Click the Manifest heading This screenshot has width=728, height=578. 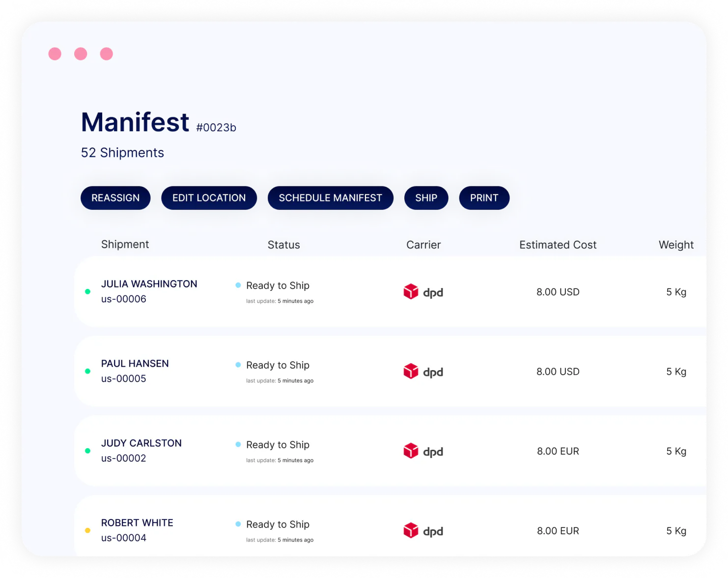coord(135,122)
